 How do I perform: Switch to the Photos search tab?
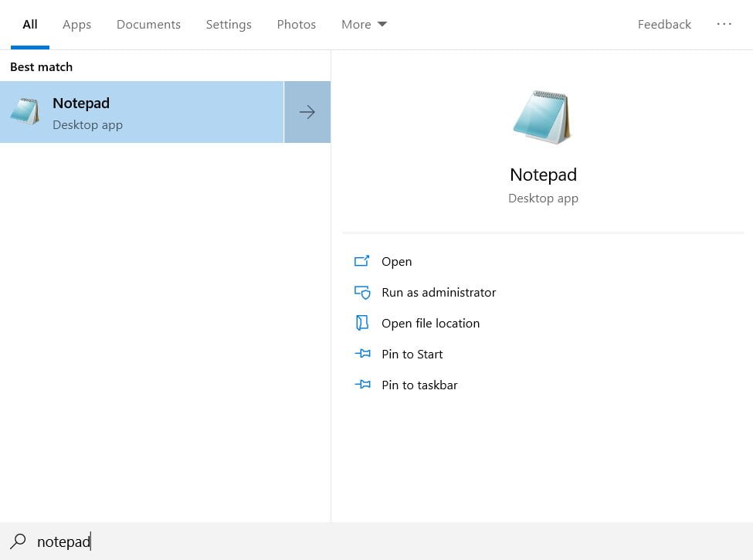click(x=297, y=25)
